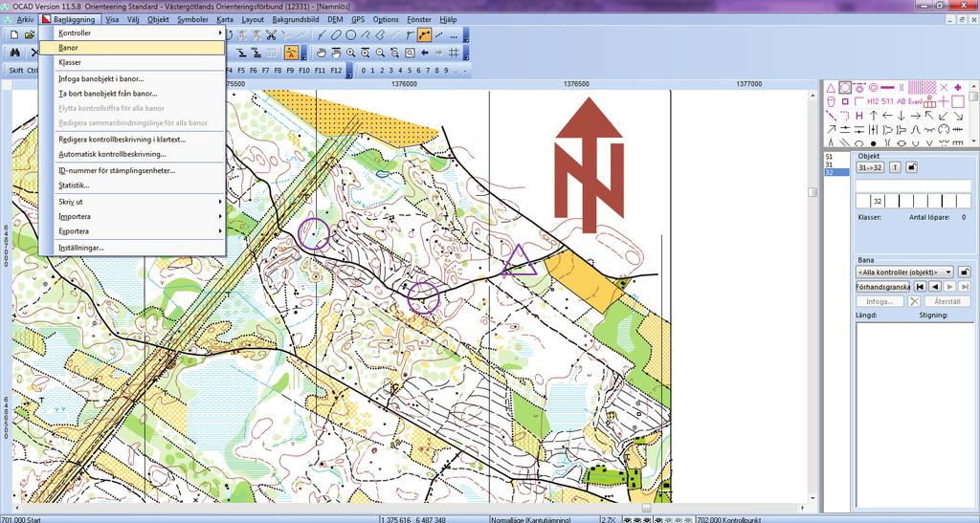Select the 'Event' text symbol
This screenshot has width=980, height=523.
click(916, 101)
